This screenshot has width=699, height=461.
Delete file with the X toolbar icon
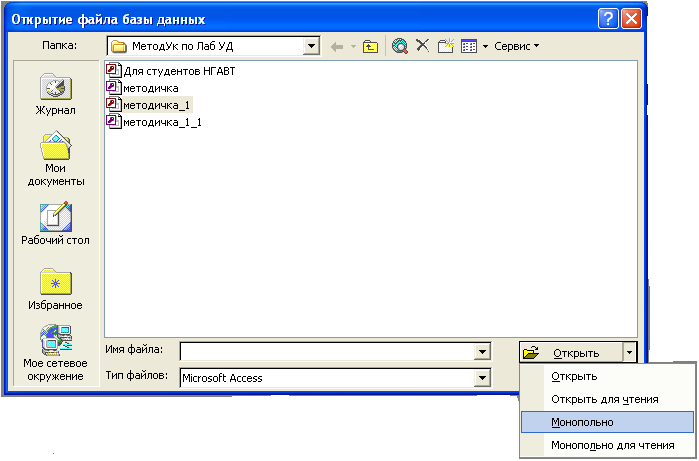(x=422, y=45)
